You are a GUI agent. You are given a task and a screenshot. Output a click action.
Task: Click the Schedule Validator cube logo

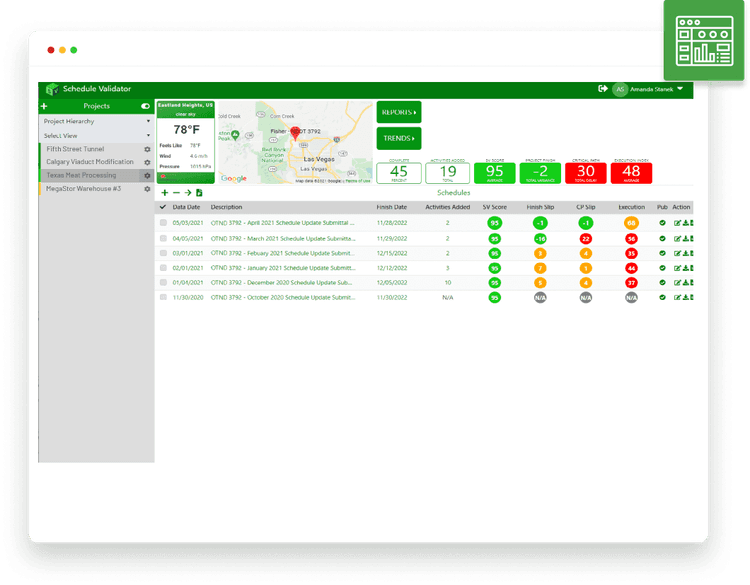[x=52, y=89]
